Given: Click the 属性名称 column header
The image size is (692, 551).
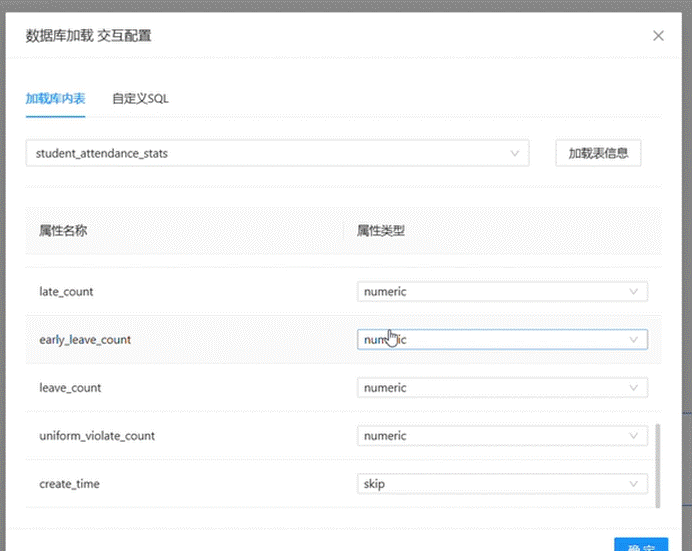Looking at the screenshot, I should (63, 230).
